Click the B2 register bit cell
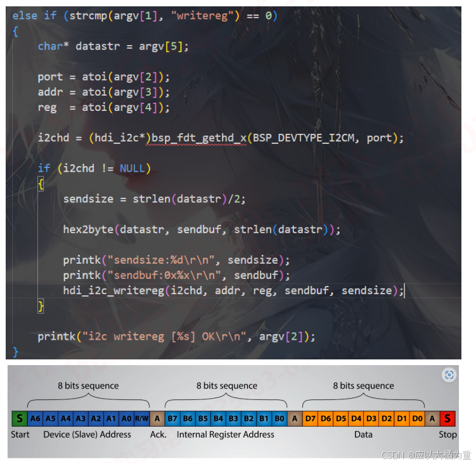476x464 pixels. pyautogui.click(x=248, y=418)
